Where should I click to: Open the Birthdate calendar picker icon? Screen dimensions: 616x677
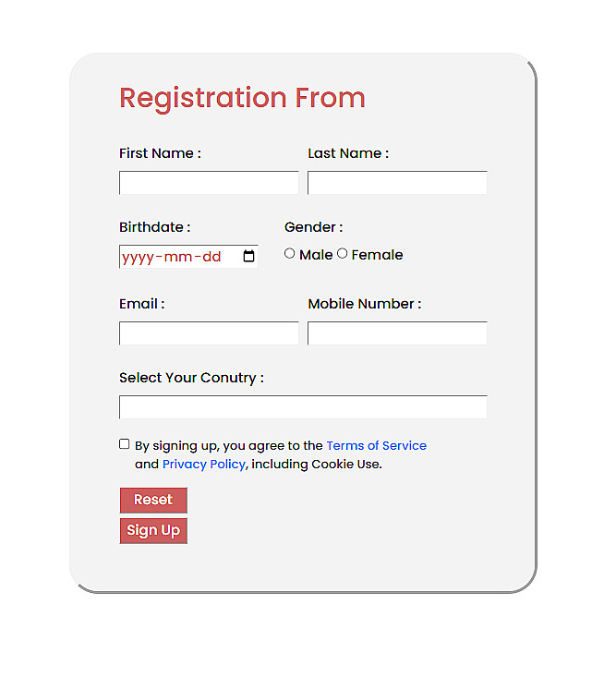click(248, 257)
